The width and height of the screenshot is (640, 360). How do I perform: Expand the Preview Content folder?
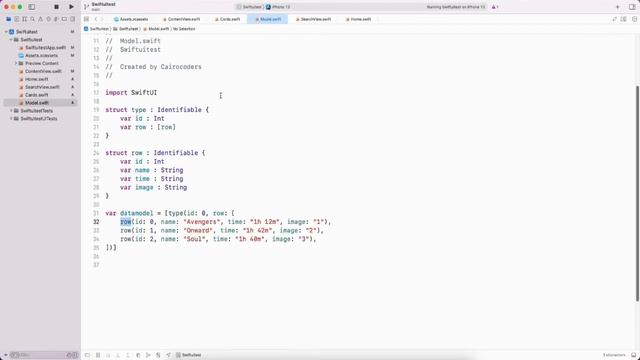point(16,63)
